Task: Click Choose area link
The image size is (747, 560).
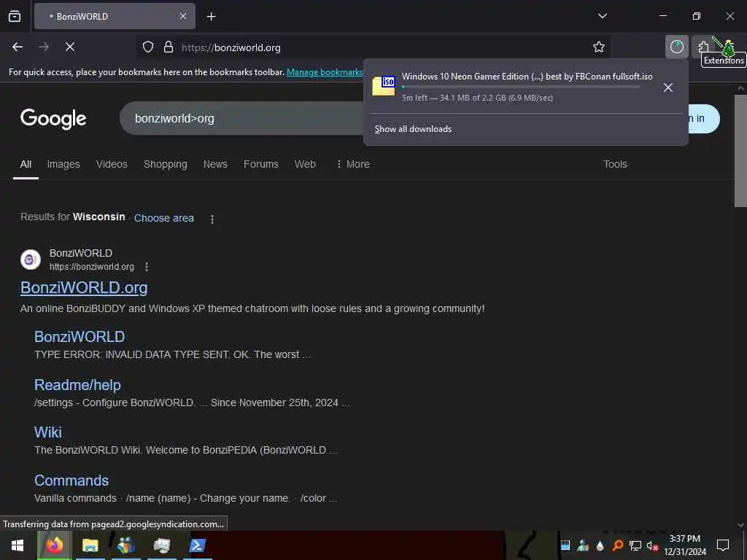Action: pos(164,218)
